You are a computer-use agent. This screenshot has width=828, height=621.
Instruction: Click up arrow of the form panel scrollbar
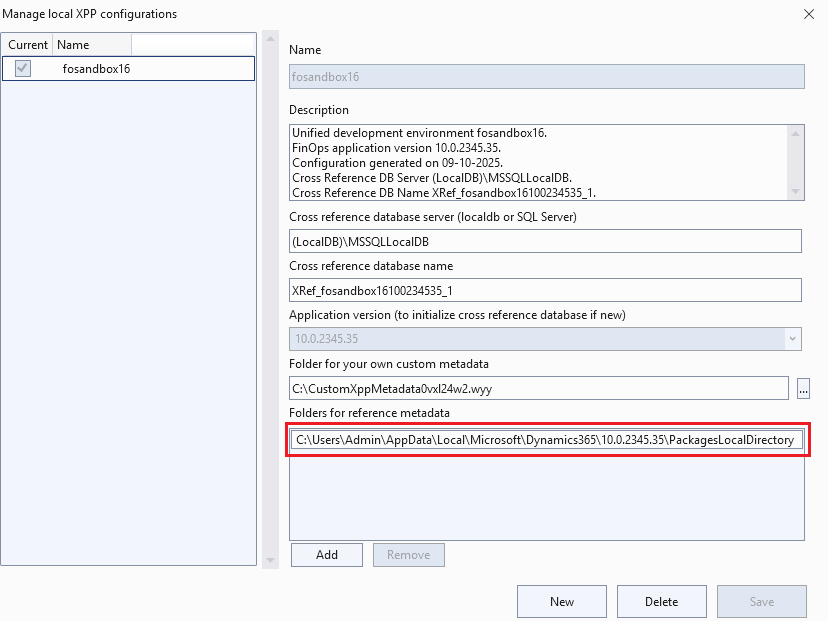[271, 39]
